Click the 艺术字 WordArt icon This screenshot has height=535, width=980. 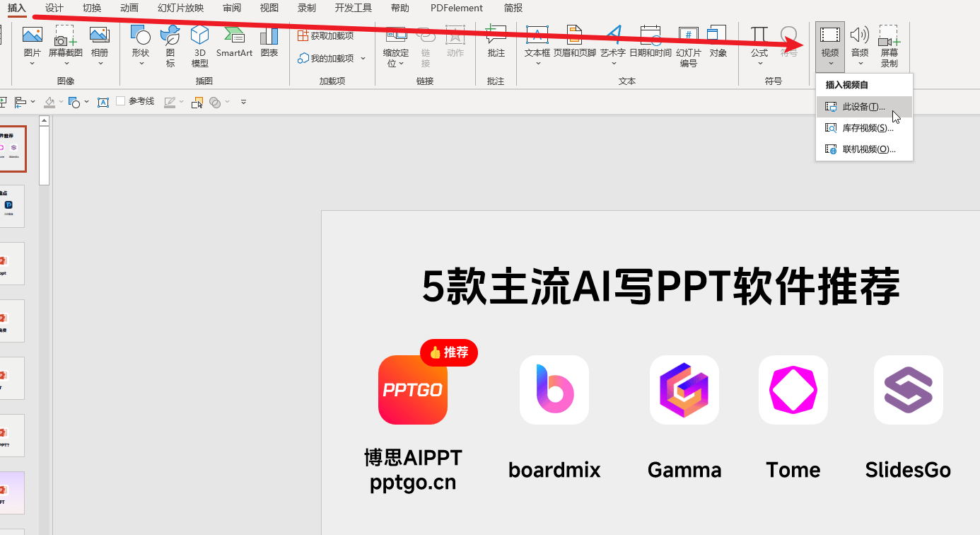(613, 35)
